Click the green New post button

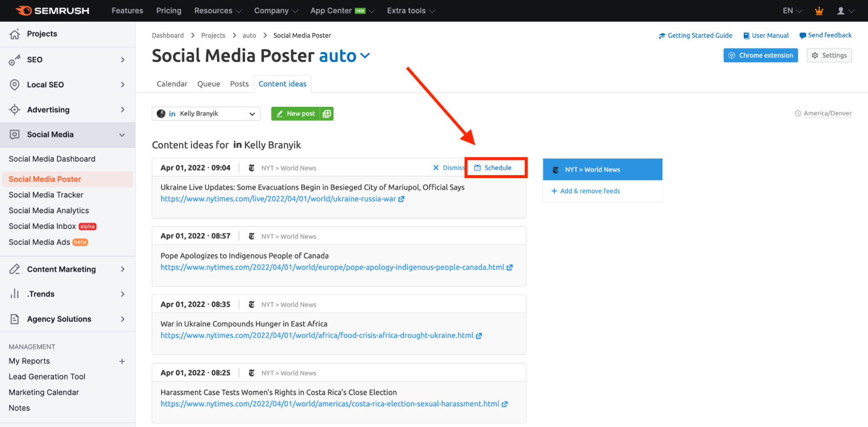296,114
